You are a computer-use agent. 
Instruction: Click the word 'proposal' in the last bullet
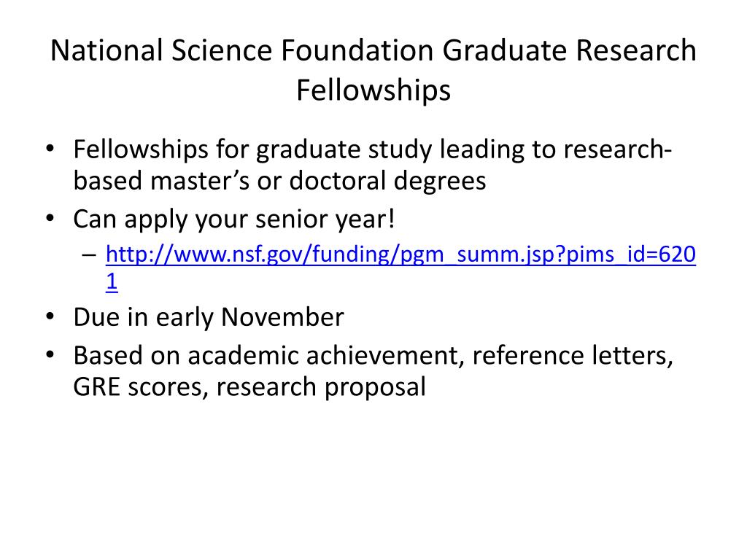[375, 388]
